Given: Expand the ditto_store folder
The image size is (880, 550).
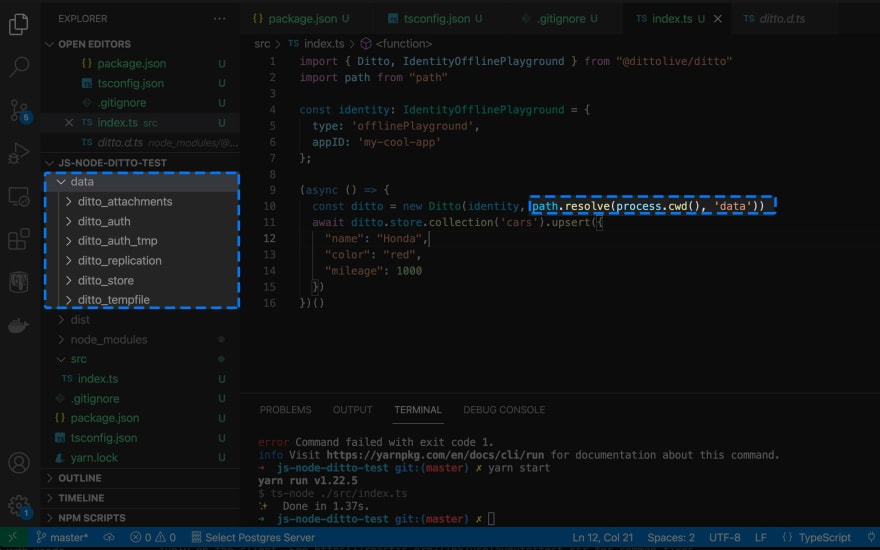Looking at the screenshot, I should (141, 280).
